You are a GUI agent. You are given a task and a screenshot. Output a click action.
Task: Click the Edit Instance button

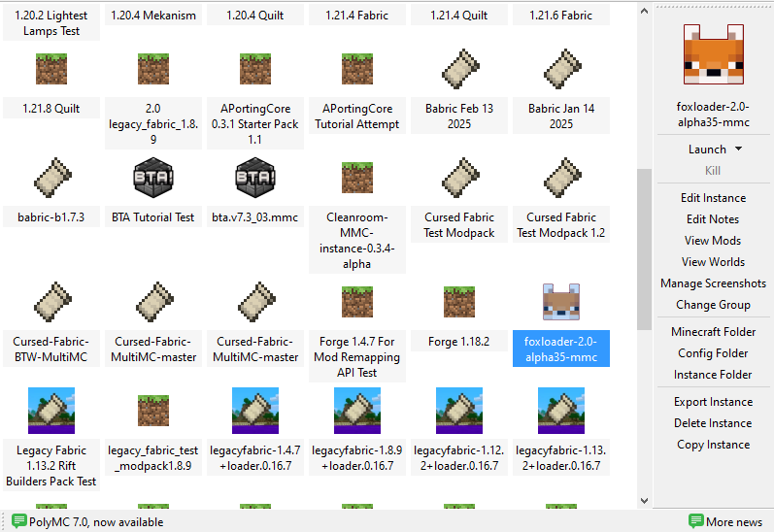coord(713,198)
